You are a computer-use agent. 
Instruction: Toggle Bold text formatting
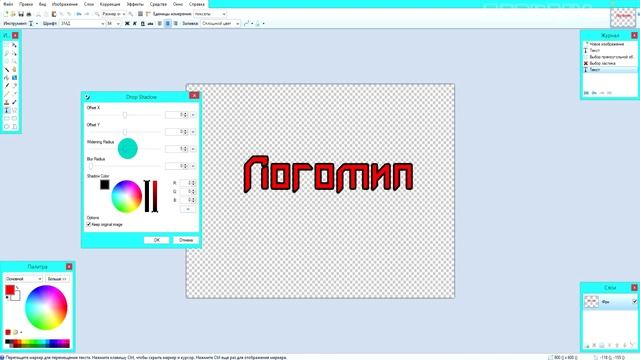coord(127,24)
